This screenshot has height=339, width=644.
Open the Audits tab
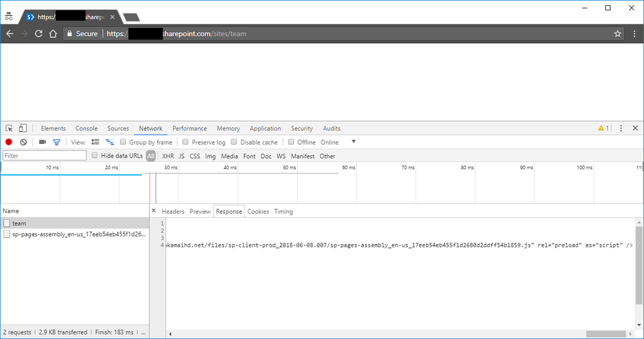coord(332,128)
